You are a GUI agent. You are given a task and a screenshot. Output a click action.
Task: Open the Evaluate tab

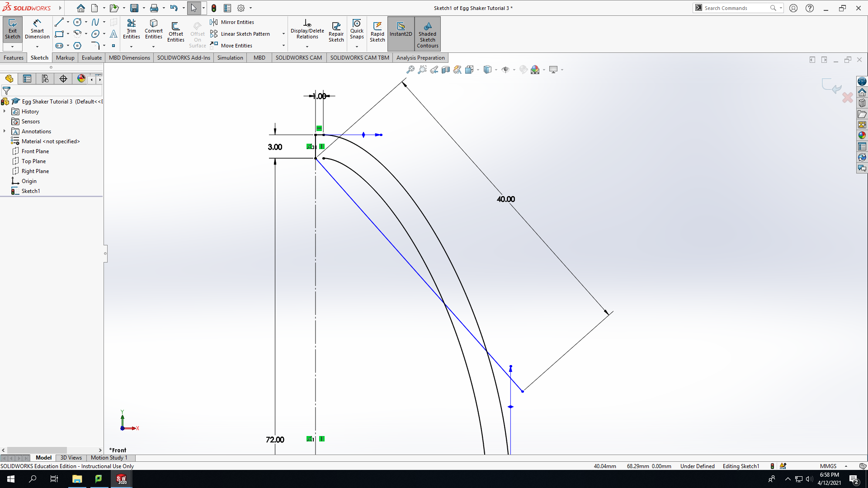pos(92,57)
